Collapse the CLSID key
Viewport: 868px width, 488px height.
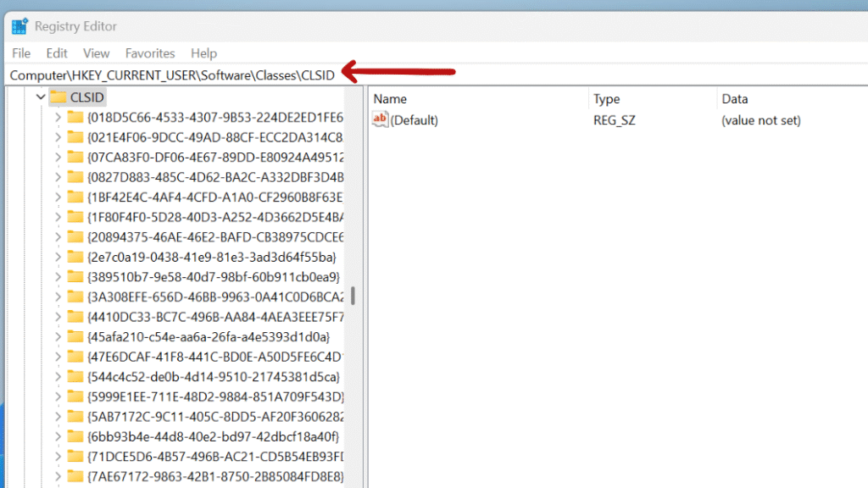tap(41, 97)
